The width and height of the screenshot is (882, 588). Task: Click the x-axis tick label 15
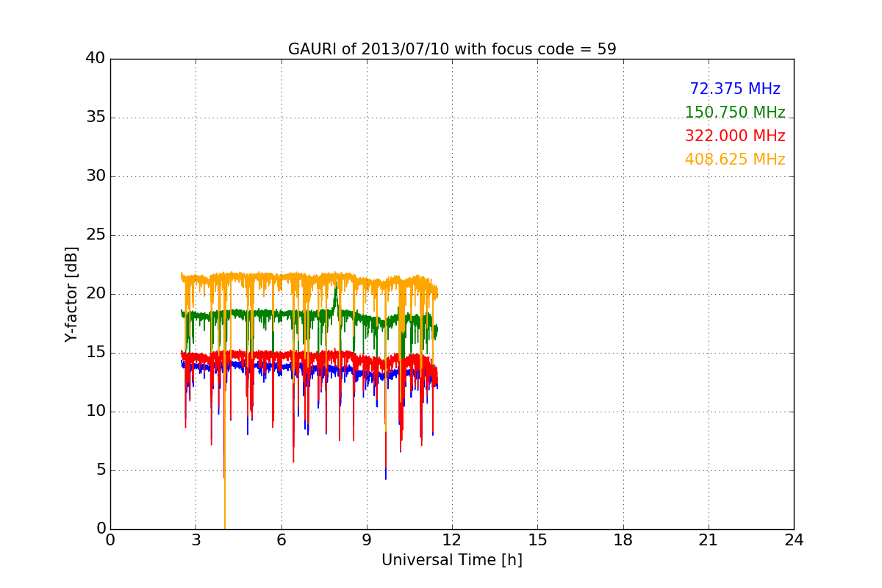[x=537, y=539]
